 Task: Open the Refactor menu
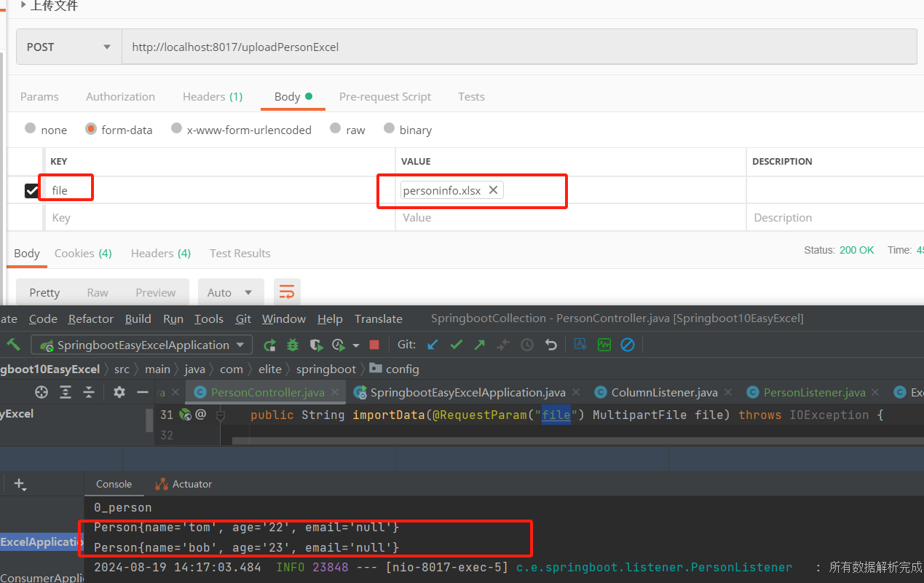click(x=91, y=318)
